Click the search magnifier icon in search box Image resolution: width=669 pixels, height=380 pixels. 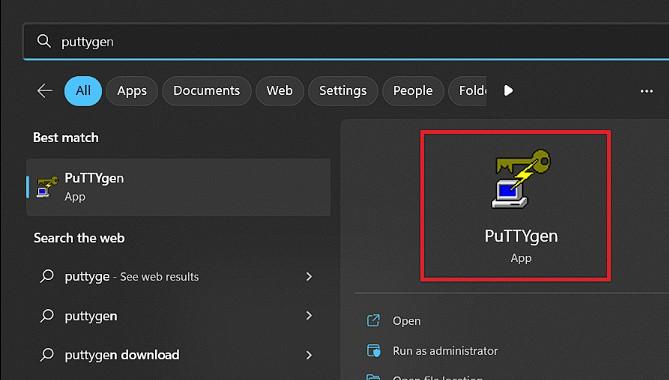[44, 41]
